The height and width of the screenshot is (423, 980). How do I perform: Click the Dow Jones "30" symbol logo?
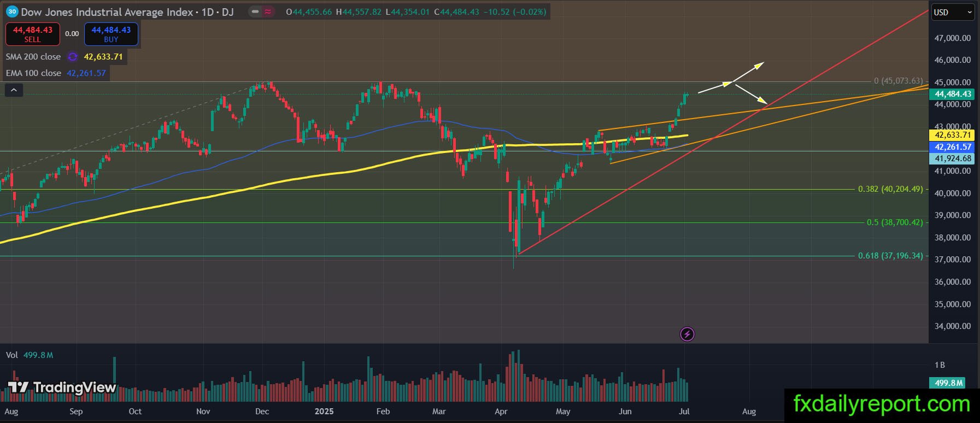tap(12, 11)
